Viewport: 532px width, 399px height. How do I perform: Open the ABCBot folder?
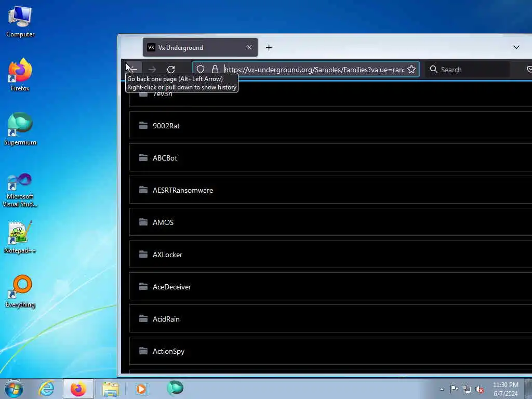coord(330,158)
